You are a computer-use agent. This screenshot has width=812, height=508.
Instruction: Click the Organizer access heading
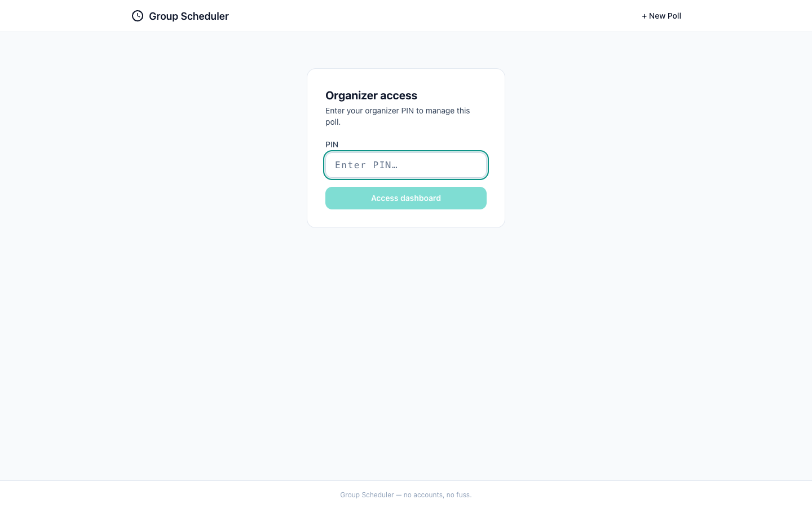[x=371, y=95]
